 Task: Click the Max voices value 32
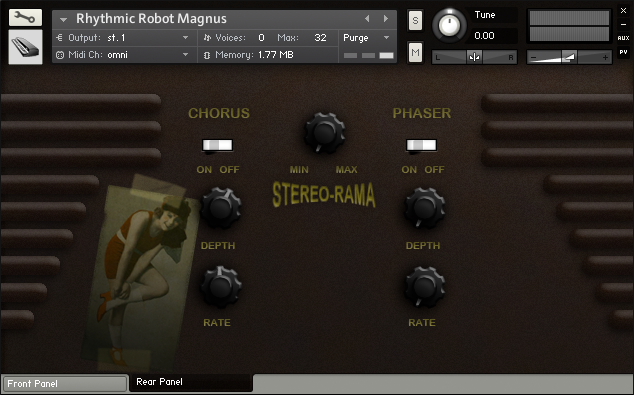[x=320, y=38]
